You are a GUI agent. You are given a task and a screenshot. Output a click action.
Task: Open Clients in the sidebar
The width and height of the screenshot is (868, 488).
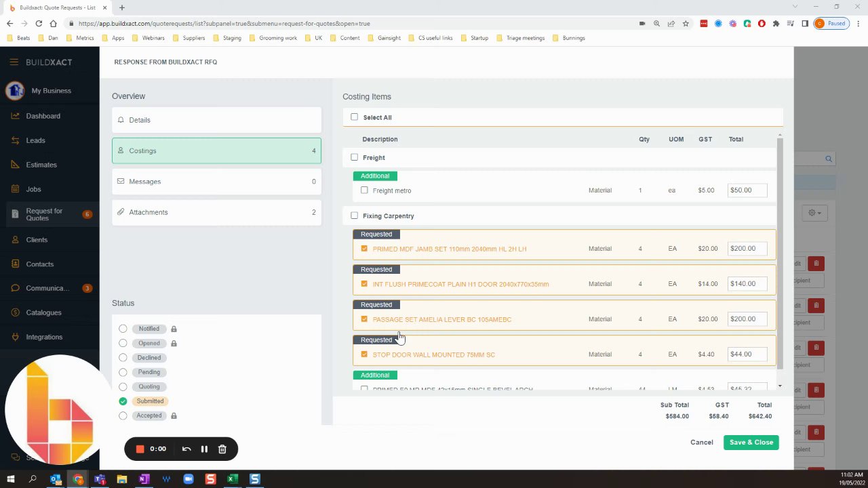tap(37, 239)
